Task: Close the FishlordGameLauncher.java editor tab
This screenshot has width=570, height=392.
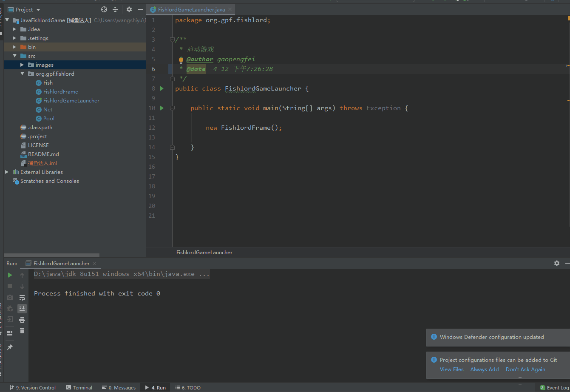Action: (x=230, y=9)
